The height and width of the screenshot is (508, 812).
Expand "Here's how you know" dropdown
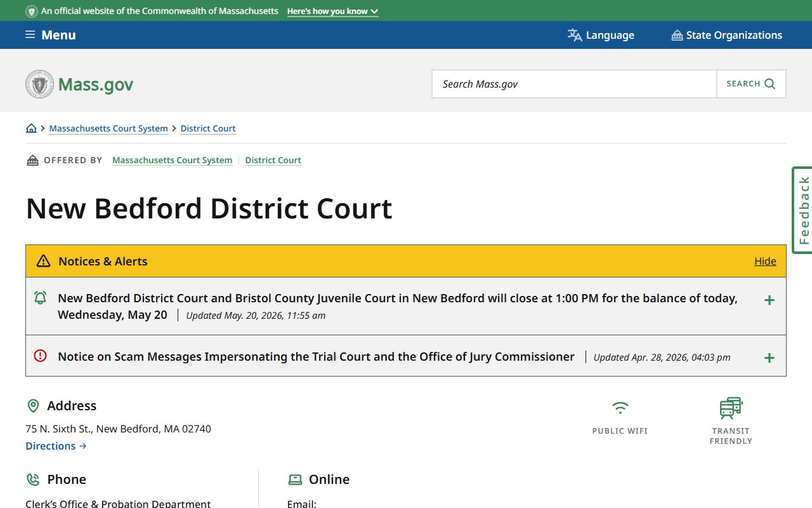[x=332, y=11]
